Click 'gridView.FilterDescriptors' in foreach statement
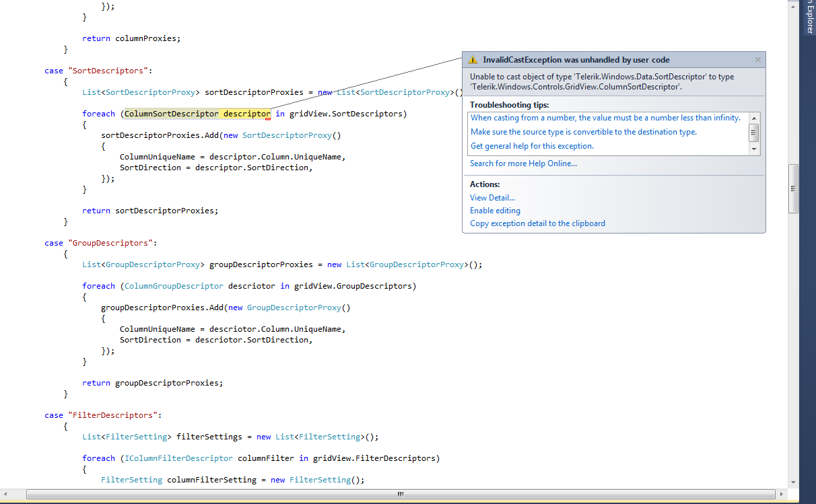The image size is (816, 504). (x=374, y=458)
